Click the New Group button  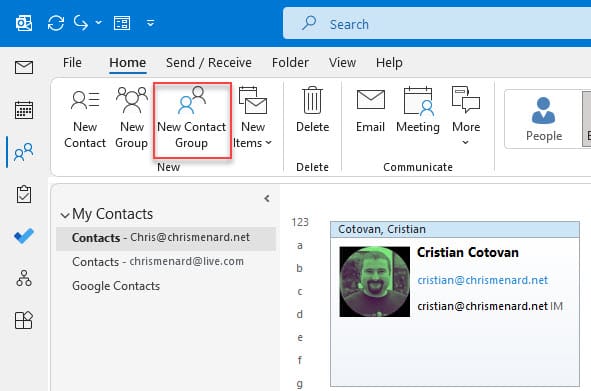pos(132,119)
